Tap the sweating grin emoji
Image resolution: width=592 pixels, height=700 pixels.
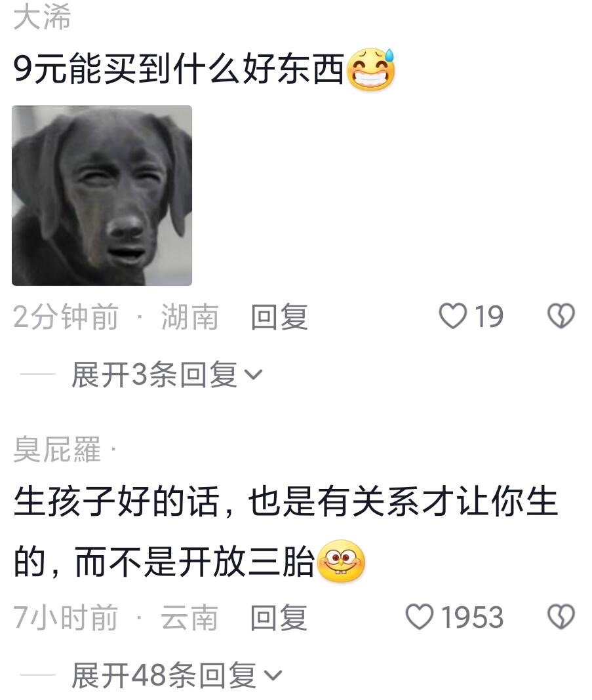pos(371,69)
